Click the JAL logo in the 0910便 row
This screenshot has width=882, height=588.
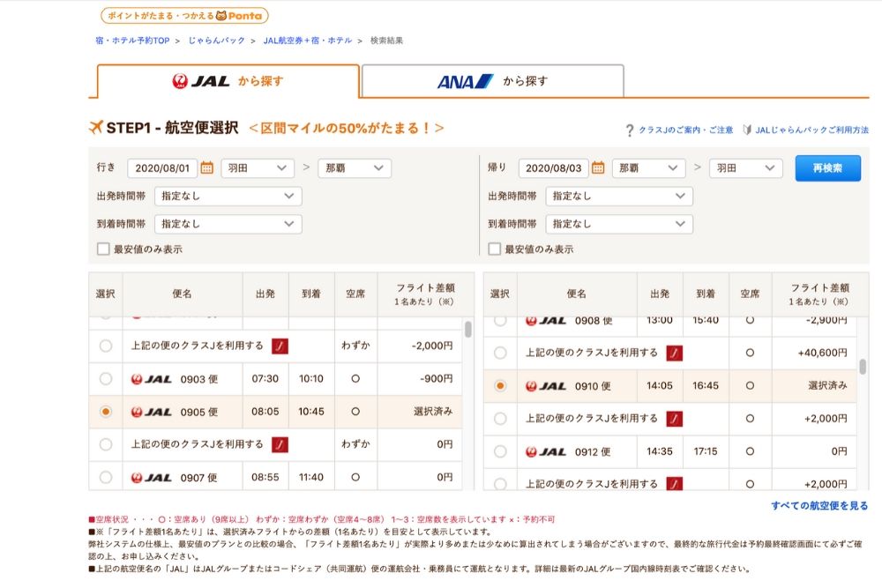click(x=546, y=386)
